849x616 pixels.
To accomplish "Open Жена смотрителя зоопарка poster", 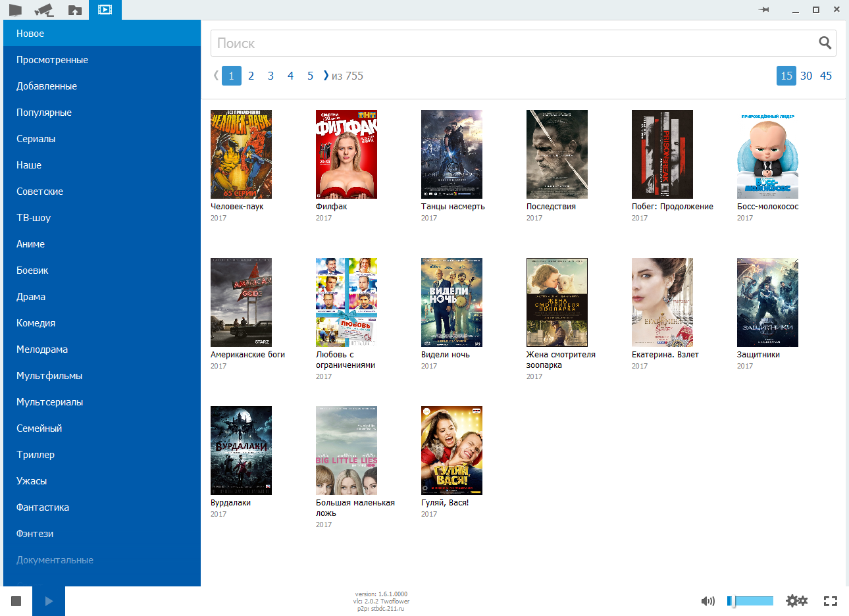I will pyautogui.click(x=557, y=302).
